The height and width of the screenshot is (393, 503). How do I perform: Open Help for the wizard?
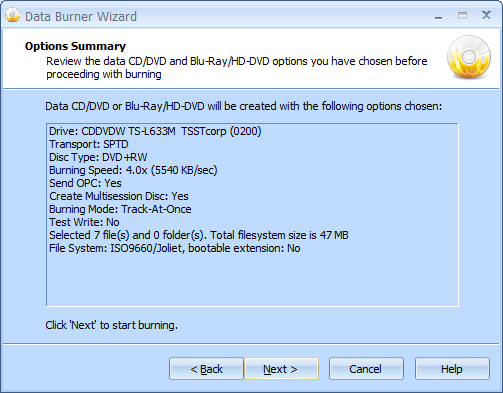tap(452, 369)
